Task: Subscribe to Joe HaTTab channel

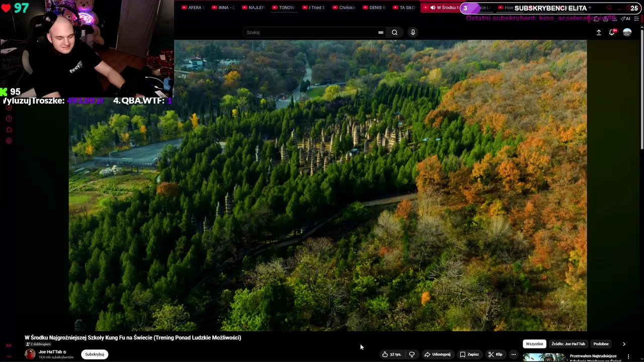Action: pyautogui.click(x=95, y=354)
